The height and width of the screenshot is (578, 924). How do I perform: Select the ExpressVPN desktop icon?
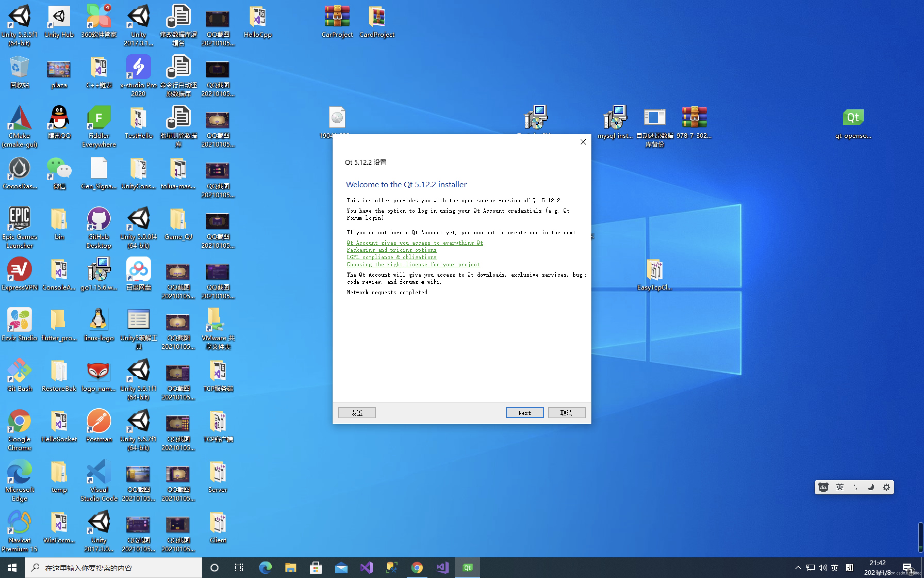(20, 274)
